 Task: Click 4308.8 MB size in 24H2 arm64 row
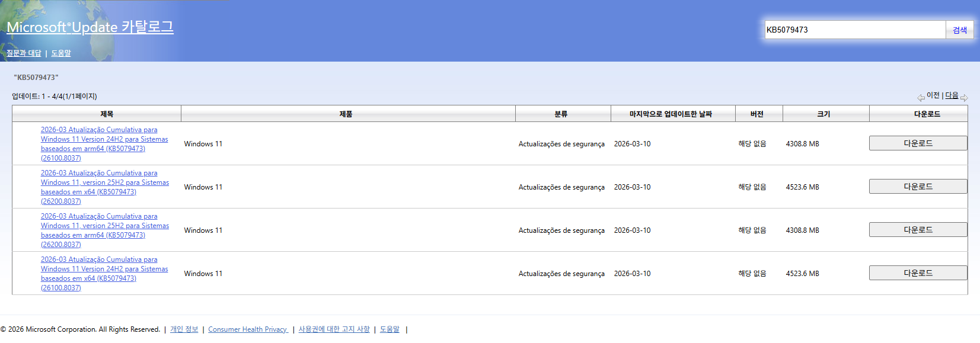(x=802, y=144)
